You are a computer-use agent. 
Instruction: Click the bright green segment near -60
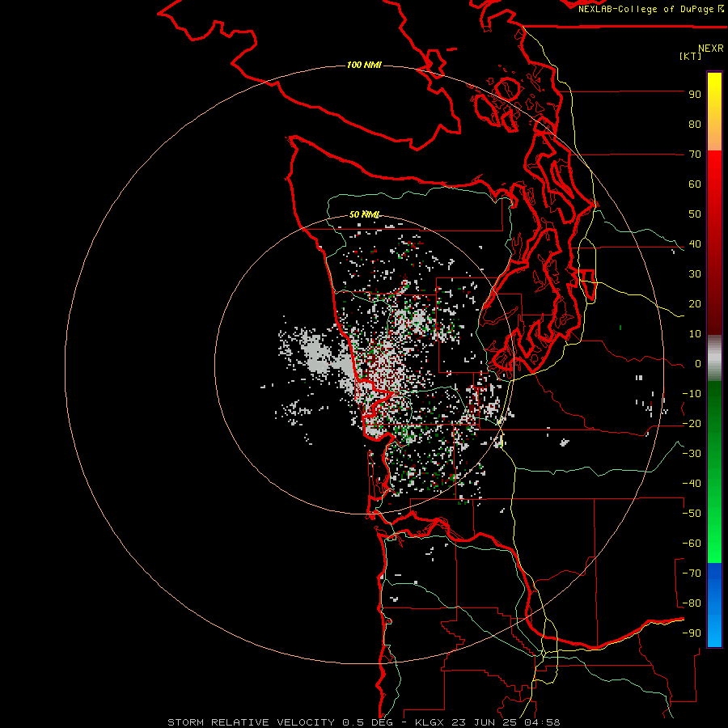click(x=714, y=544)
